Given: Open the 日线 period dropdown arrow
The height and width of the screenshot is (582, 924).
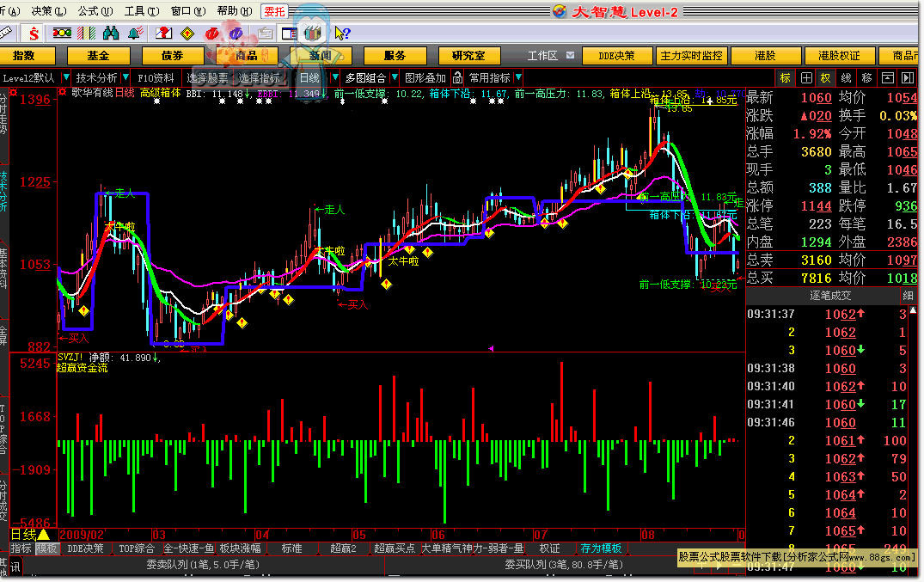Looking at the screenshot, I should click(334, 77).
